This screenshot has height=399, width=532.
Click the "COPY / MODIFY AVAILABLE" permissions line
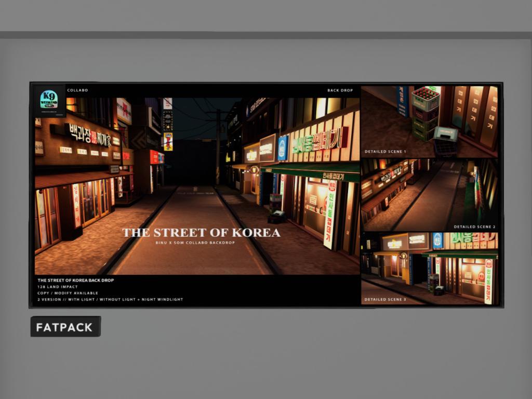(68, 293)
